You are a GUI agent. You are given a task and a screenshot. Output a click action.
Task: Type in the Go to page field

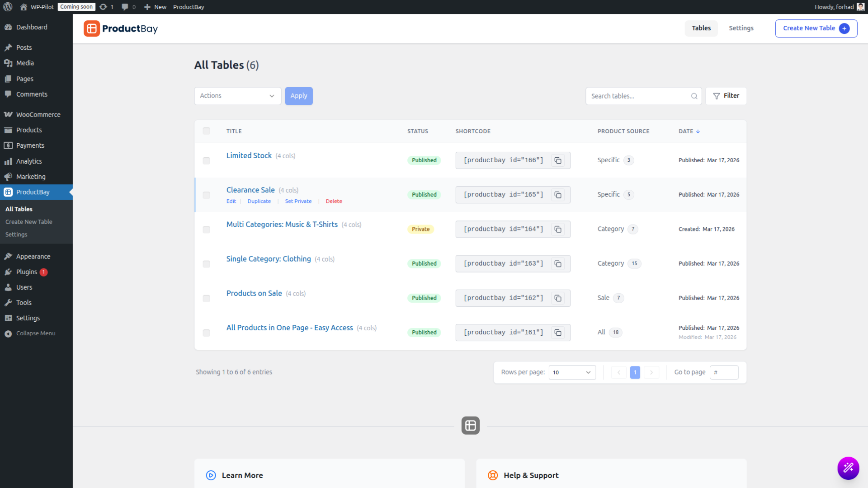pos(724,372)
